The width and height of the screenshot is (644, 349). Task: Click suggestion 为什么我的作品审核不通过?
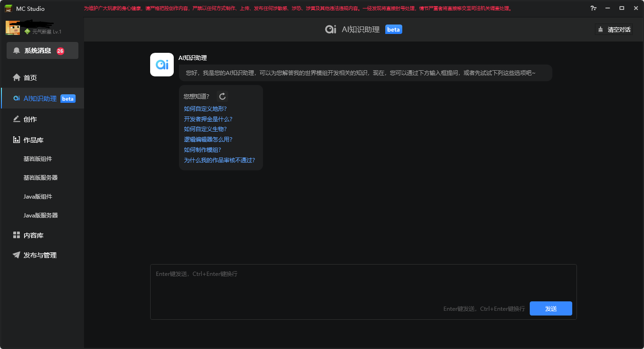[x=220, y=160]
